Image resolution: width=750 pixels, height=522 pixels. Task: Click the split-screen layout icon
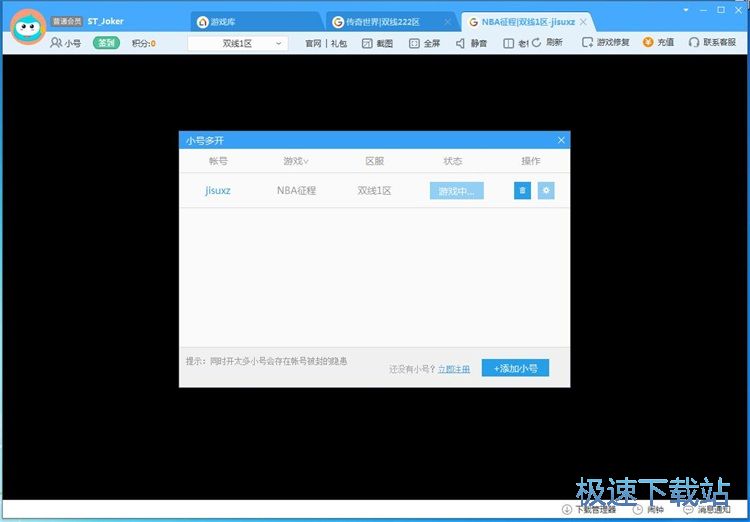click(x=508, y=44)
